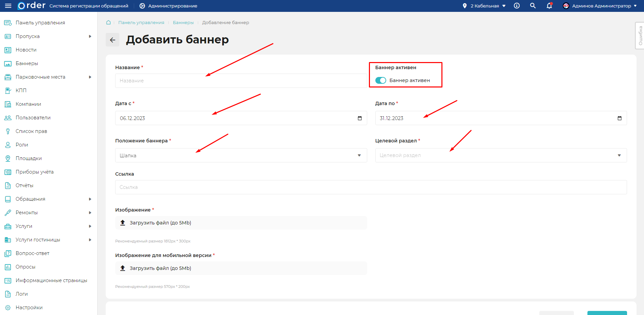Click the Название input field
The height and width of the screenshot is (315, 644).
tap(241, 81)
